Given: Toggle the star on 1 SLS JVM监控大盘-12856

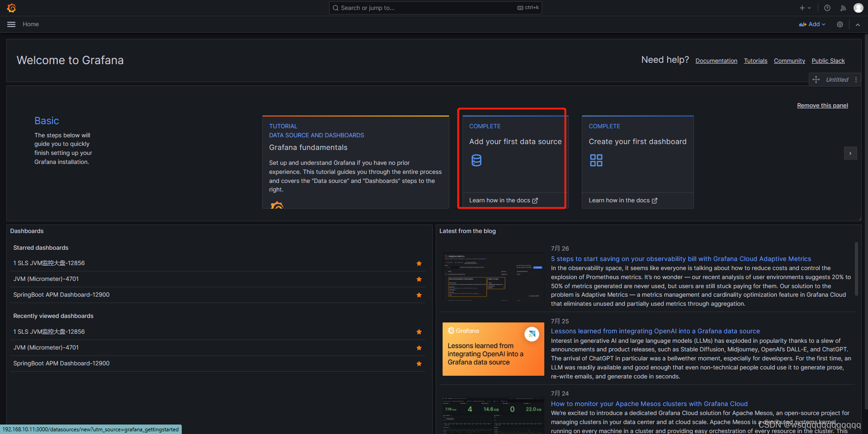Looking at the screenshot, I should pos(419,263).
